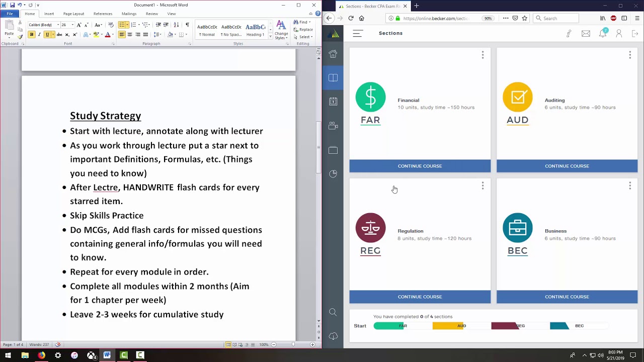Viewport: 644px width, 362px height.
Task: Open Windows Start button on taskbar
Action: 8,355
